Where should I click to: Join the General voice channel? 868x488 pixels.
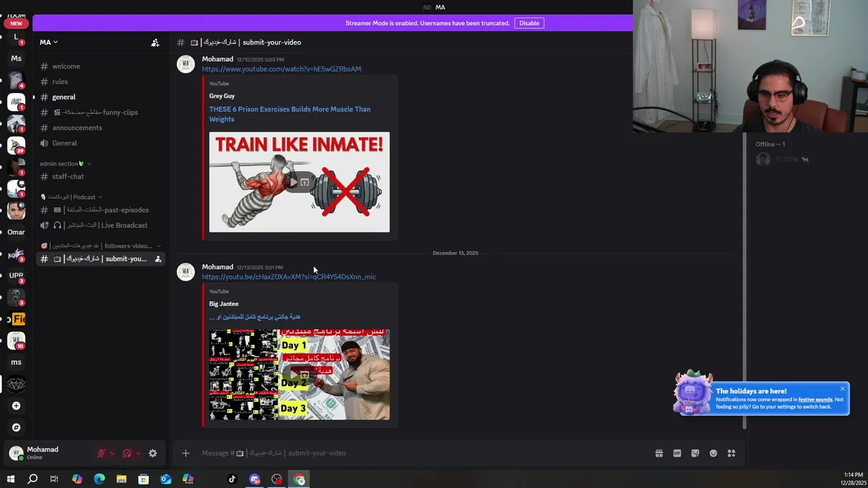pos(100,143)
